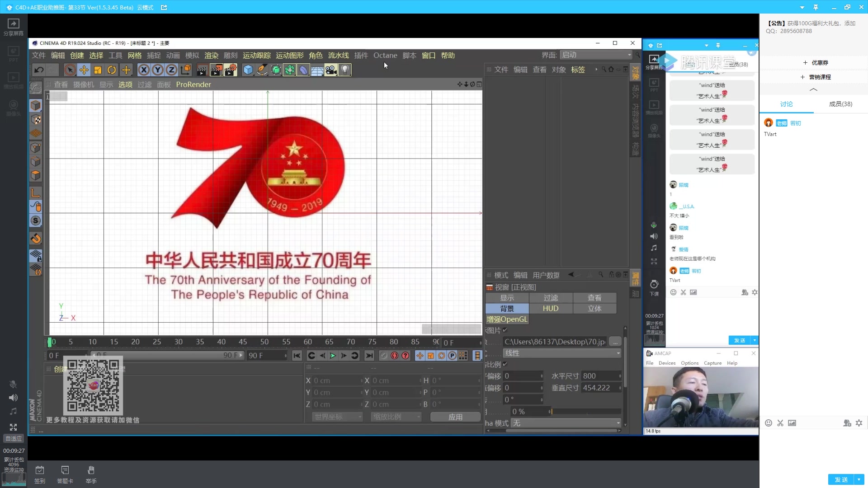This screenshot has width=868, height=488.
Task: Expand the 缩放比例 dropdown
Action: 396,417
